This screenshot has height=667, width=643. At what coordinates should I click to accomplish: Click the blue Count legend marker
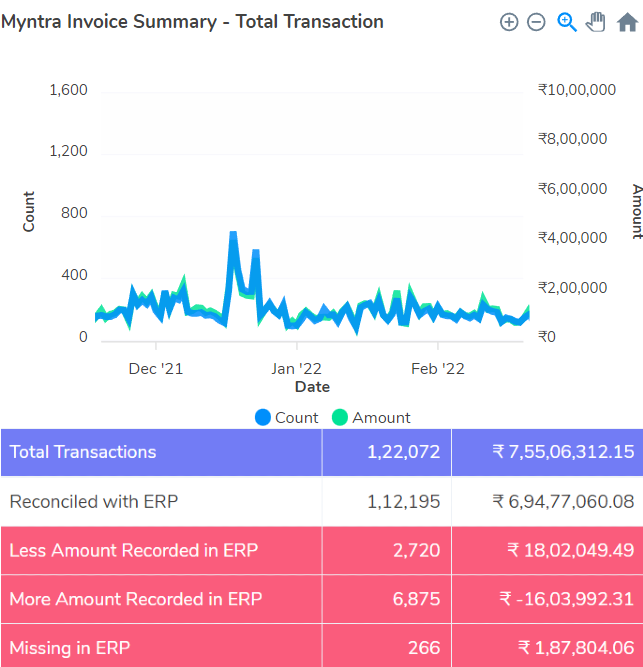pos(263,417)
